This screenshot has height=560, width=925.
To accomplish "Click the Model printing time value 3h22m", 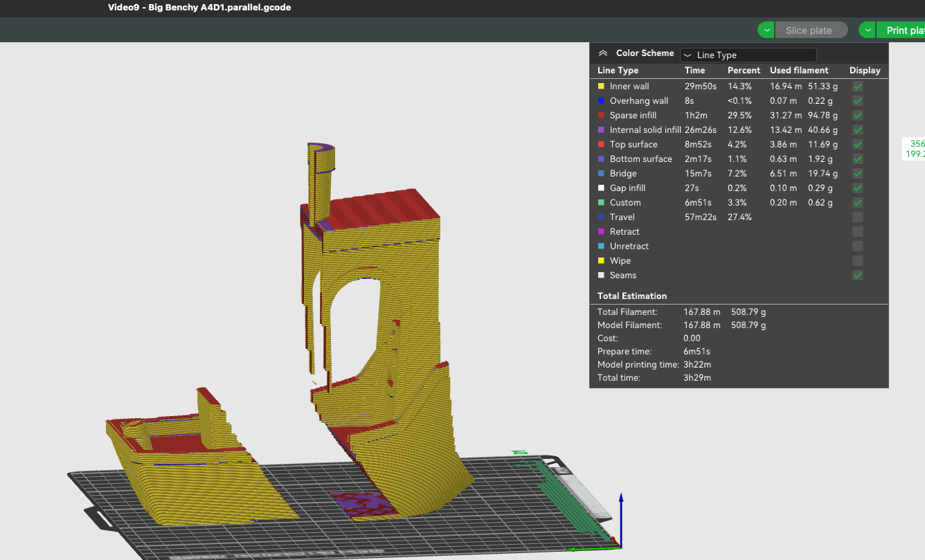I will coord(697,365).
